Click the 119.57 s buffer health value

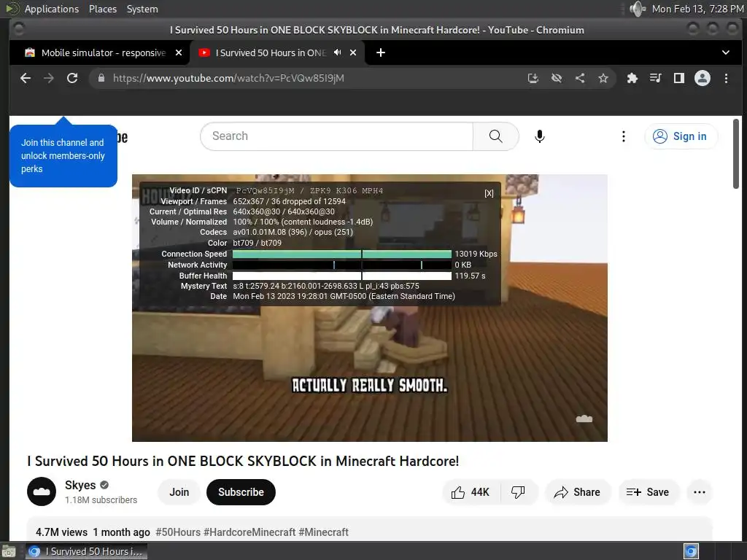click(x=470, y=276)
